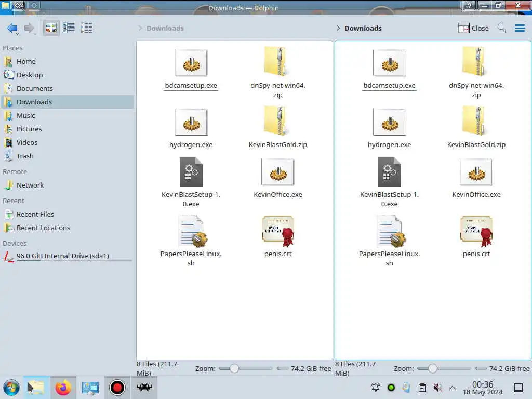Viewport: 532px width, 399px height.
Task: Open Music in Places panel
Action: point(67,116)
